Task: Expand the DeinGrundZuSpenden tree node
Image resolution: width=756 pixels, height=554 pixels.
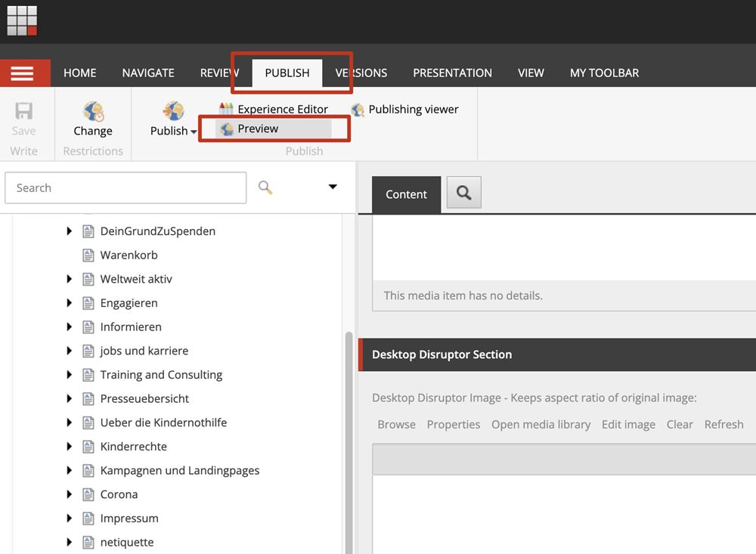Action: pos(70,231)
